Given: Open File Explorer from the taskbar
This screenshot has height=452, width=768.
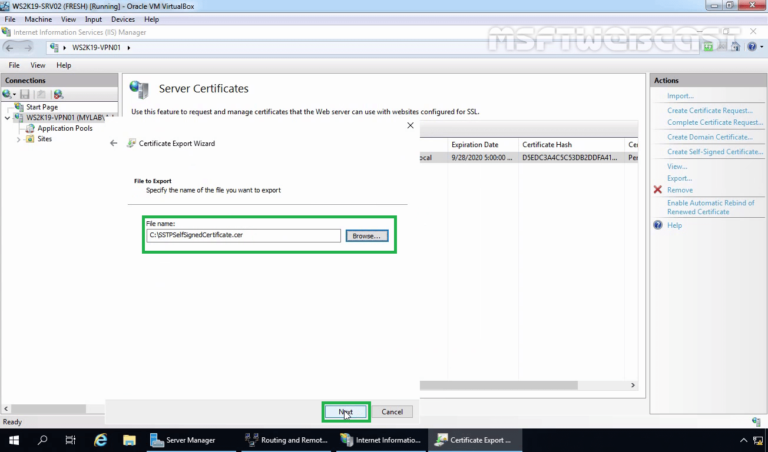Looking at the screenshot, I should 128,440.
